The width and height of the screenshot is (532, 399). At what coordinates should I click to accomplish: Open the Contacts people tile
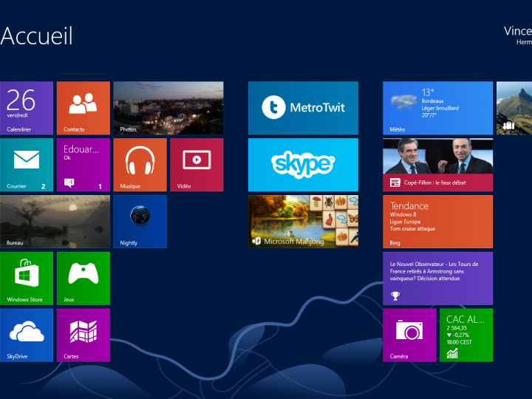coord(83,108)
